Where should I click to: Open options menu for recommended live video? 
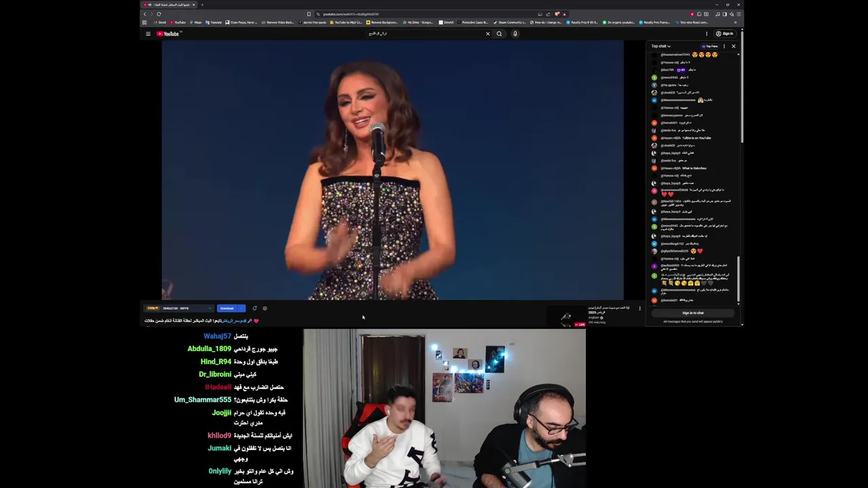tap(639, 308)
